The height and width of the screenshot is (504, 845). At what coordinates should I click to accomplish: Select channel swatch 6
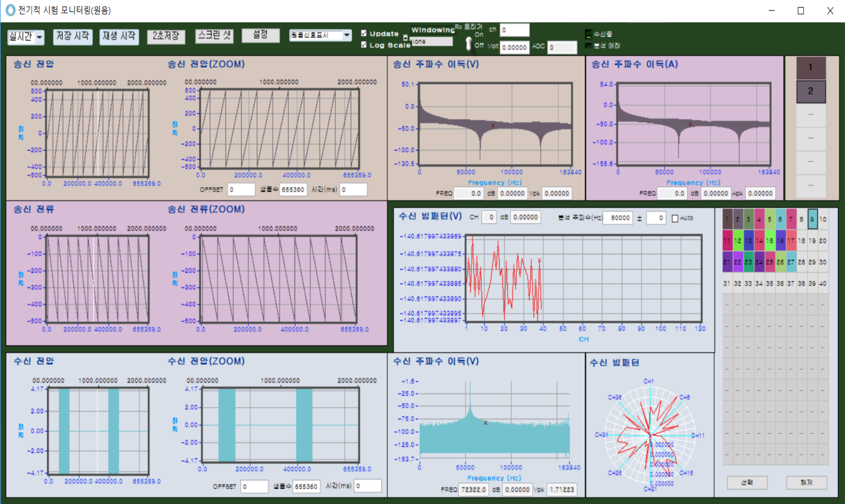click(781, 219)
